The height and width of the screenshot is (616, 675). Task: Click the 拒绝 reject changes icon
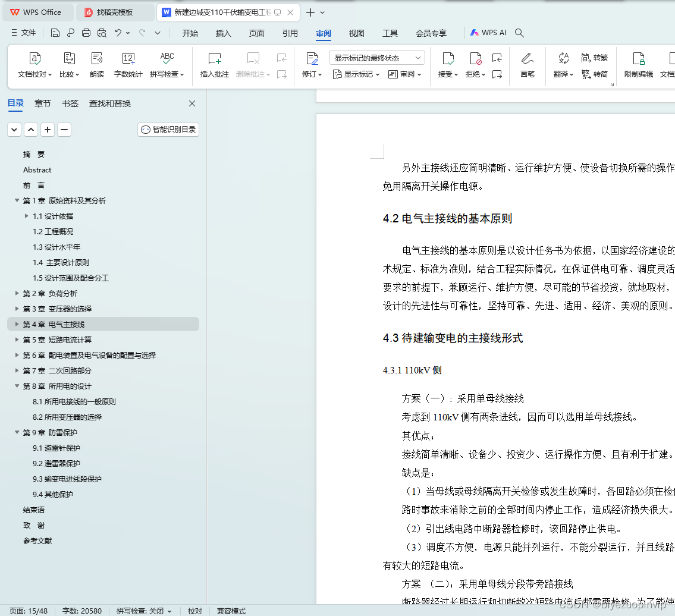(x=475, y=58)
